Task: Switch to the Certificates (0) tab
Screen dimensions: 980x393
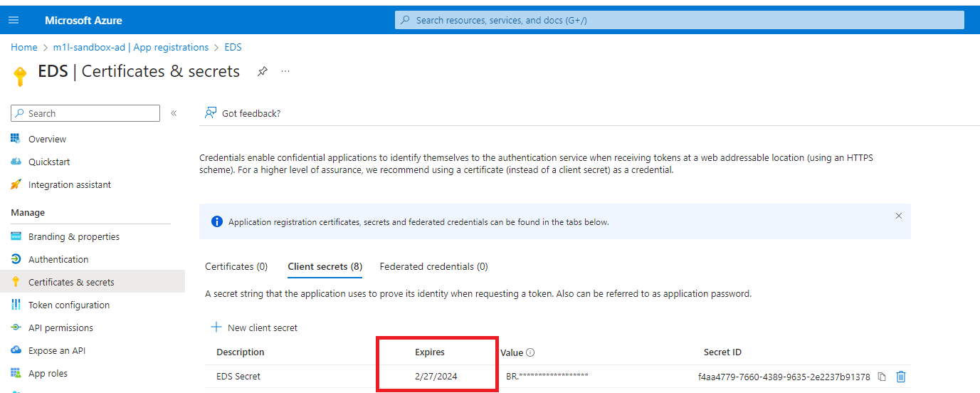Action: click(x=236, y=266)
